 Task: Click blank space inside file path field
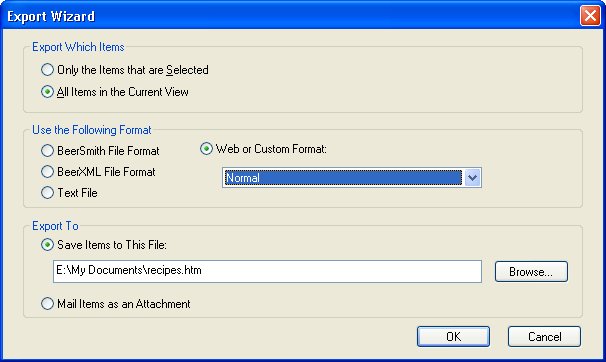coord(340,271)
